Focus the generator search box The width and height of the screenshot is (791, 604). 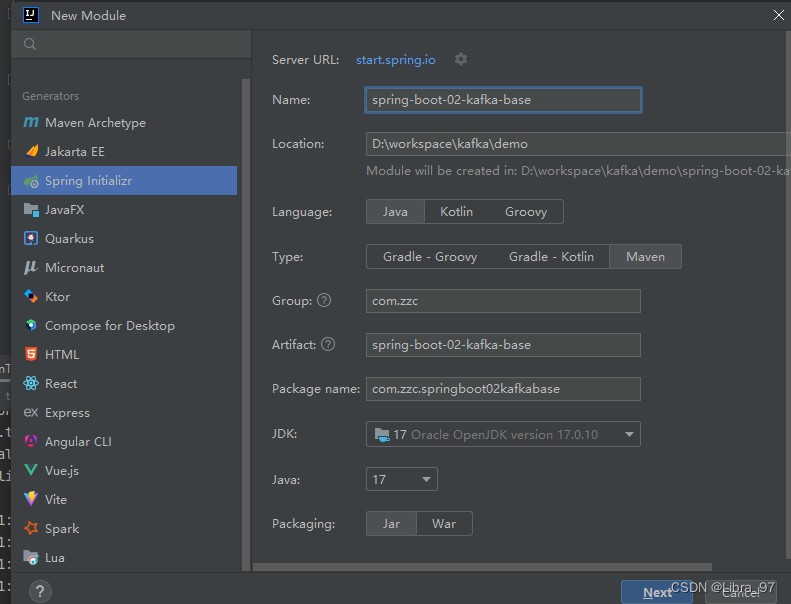pos(131,44)
